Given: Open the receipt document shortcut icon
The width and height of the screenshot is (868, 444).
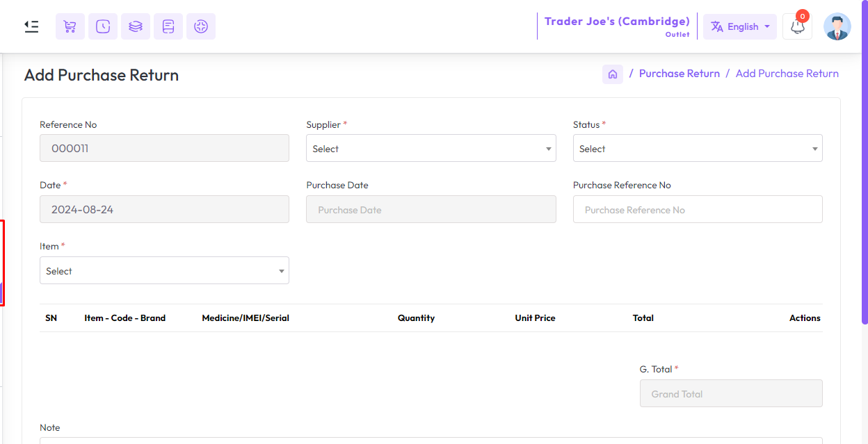Looking at the screenshot, I should click(x=168, y=26).
